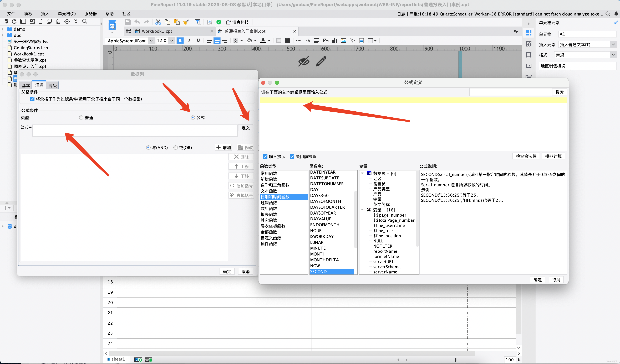
Task: Click the Refresh icon in file panel
Action: click(x=14, y=22)
